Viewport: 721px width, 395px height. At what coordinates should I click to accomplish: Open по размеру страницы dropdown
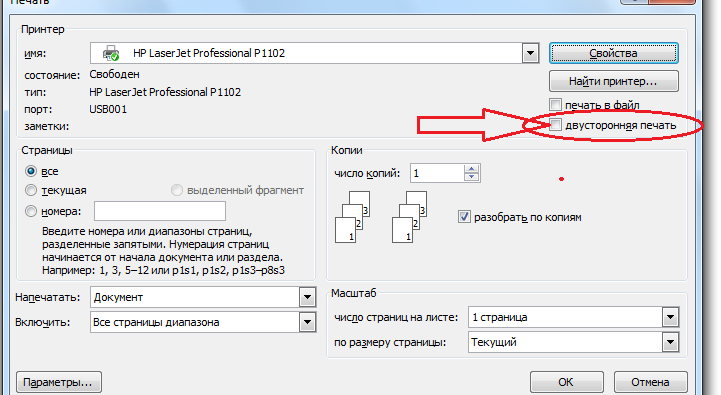pos(670,342)
